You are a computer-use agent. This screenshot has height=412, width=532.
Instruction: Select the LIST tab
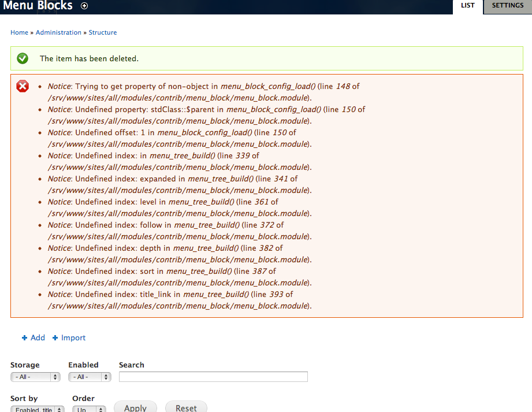(x=467, y=5)
